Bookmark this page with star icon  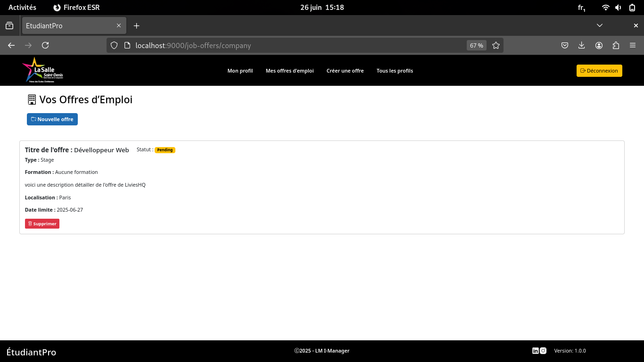click(496, 45)
